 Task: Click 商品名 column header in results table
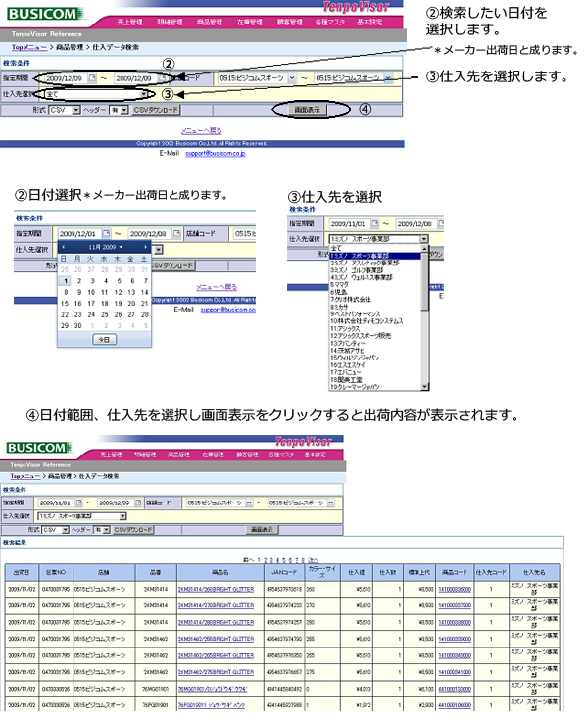[220, 572]
